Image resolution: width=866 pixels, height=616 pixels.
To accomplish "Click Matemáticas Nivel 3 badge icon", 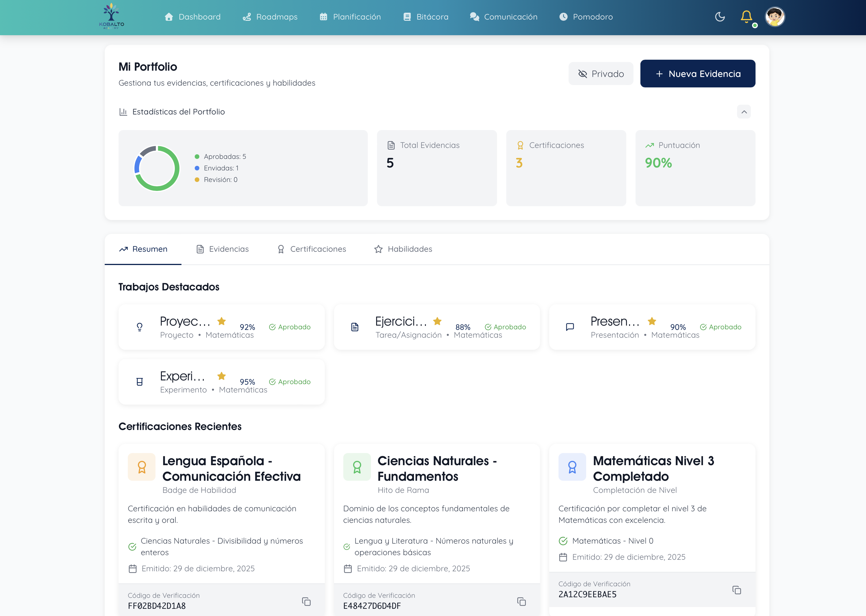I will click(572, 467).
